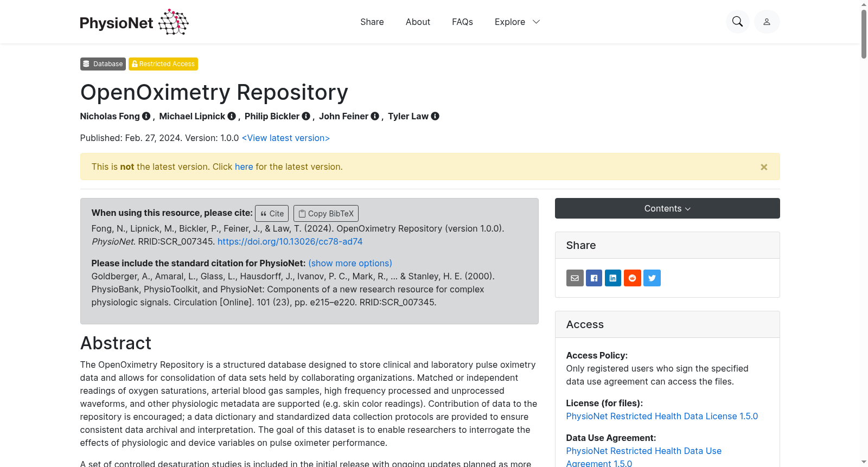Open the search magnifier icon

(737, 22)
